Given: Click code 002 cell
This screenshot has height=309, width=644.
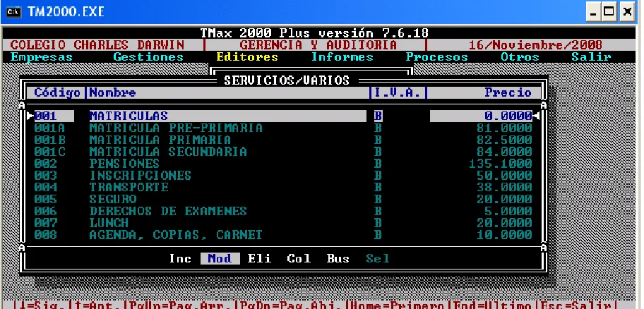Looking at the screenshot, I should pos(46,164).
